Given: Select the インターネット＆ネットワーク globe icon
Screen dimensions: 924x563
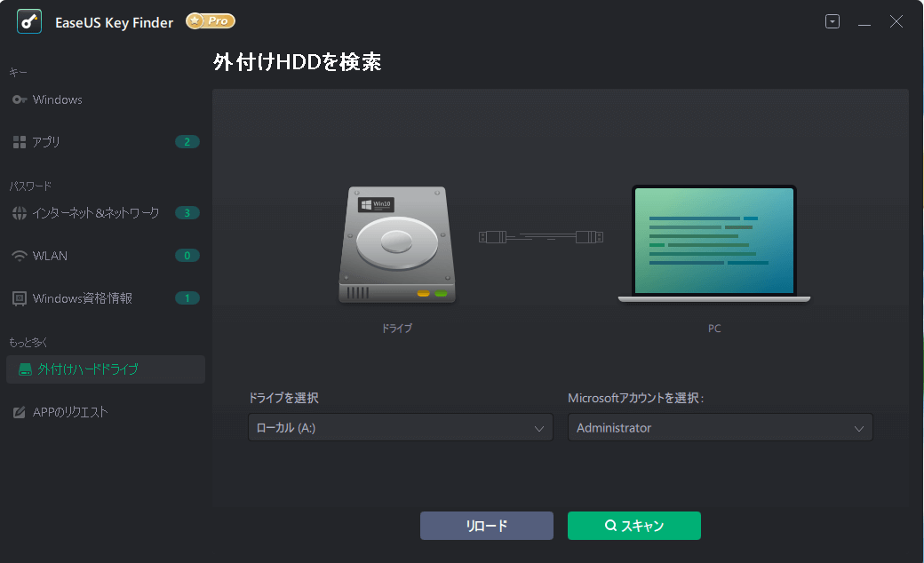Looking at the screenshot, I should pos(20,212).
